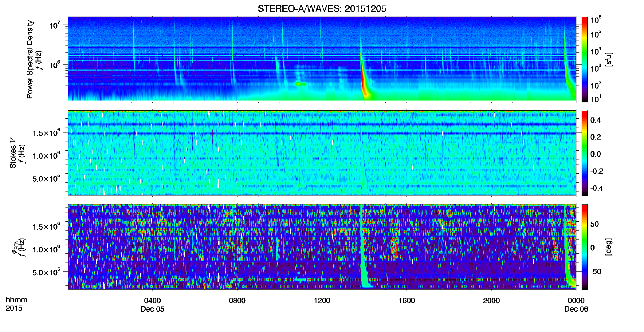Viewport: 644px width, 332px height.
Task: Click the Dec 06 date label
Action: click(576, 309)
